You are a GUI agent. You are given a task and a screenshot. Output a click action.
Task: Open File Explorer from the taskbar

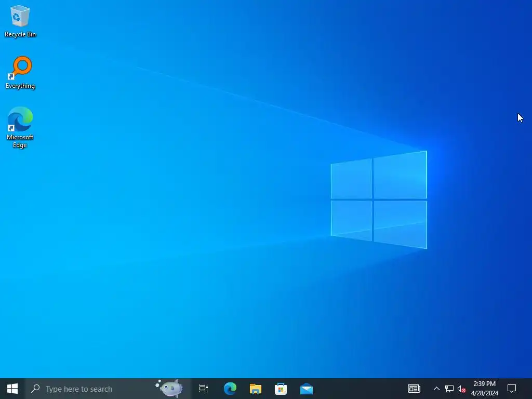[256, 389]
